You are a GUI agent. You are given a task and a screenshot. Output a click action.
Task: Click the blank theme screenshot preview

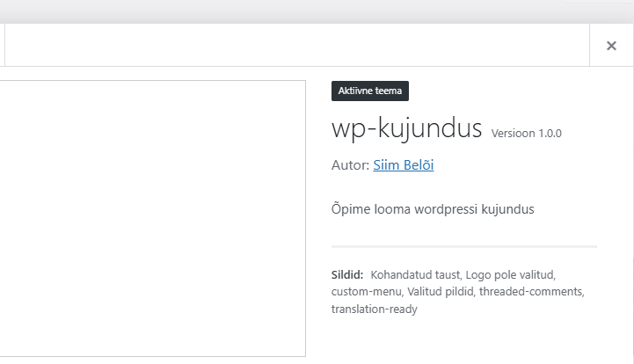pos(149,218)
